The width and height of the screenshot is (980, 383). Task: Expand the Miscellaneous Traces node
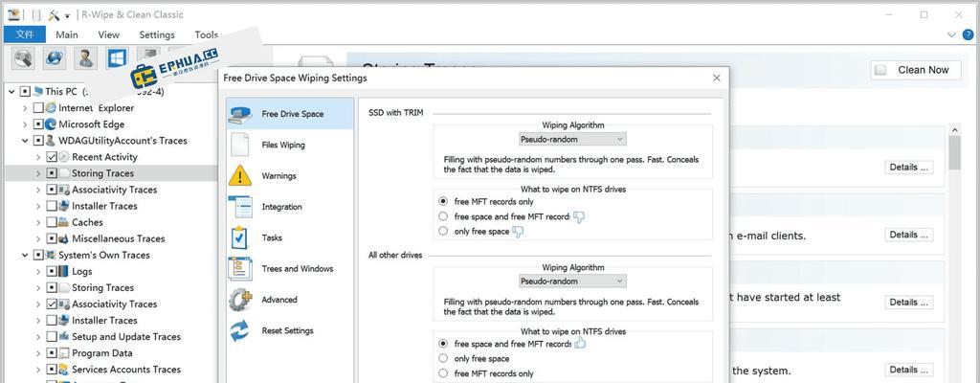[x=38, y=238]
